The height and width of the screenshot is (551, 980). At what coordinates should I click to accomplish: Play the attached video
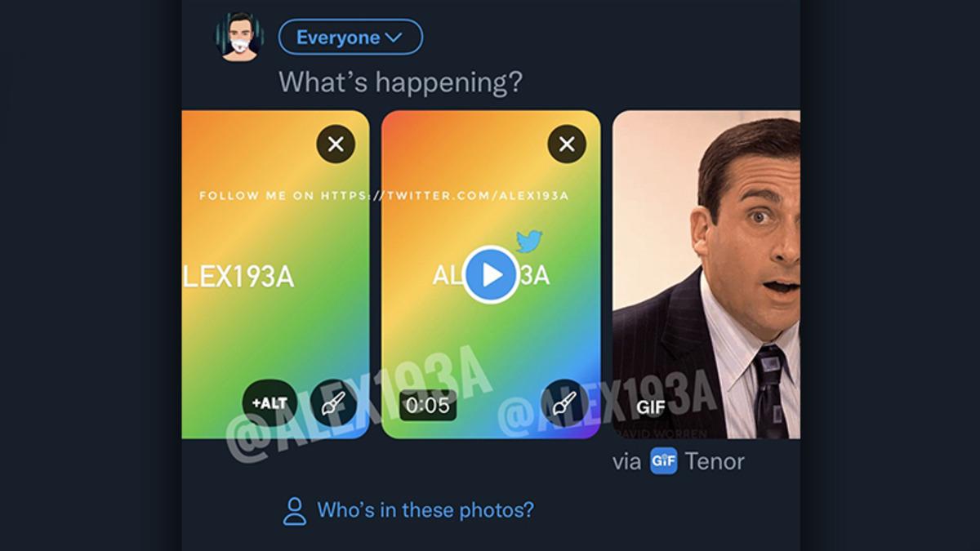pyautogui.click(x=491, y=275)
